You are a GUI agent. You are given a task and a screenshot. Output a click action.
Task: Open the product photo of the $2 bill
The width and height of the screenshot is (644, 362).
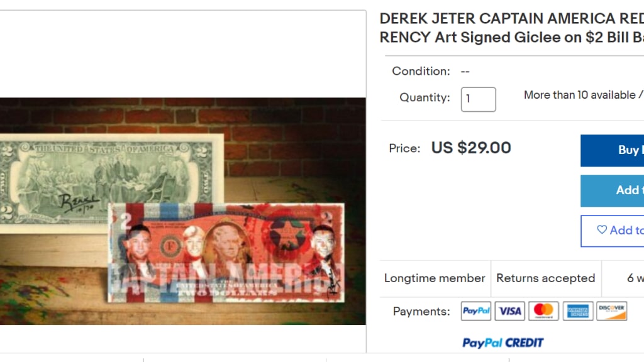tap(183, 211)
